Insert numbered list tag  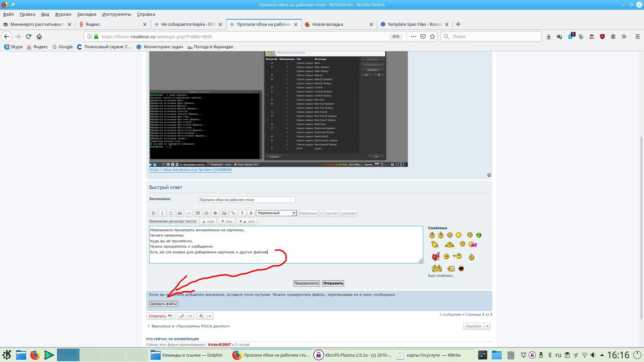click(x=206, y=213)
